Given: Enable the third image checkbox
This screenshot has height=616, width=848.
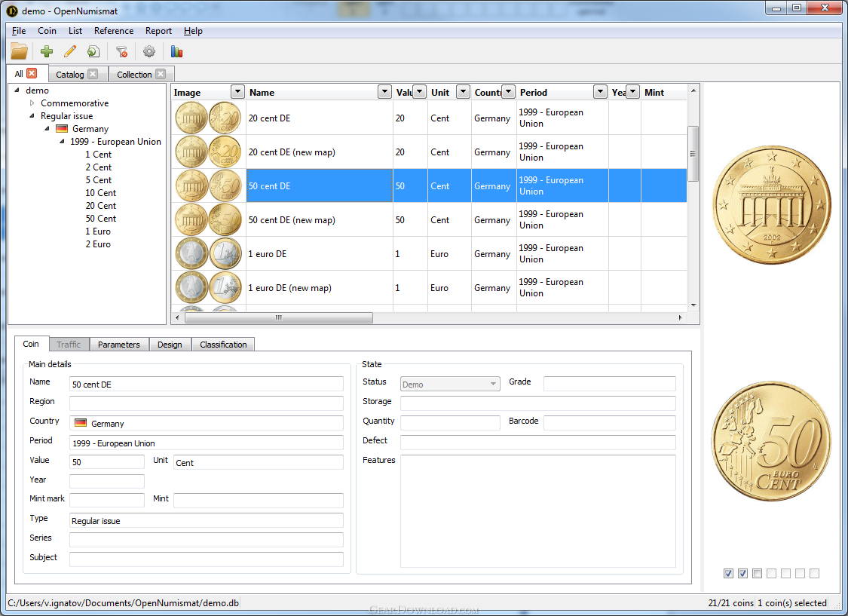Looking at the screenshot, I should [x=757, y=573].
